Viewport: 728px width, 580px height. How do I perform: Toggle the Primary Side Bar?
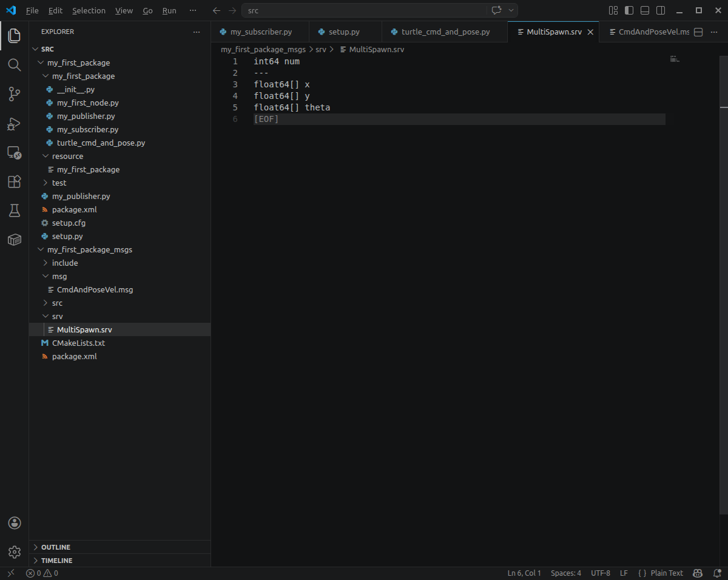click(x=629, y=10)
